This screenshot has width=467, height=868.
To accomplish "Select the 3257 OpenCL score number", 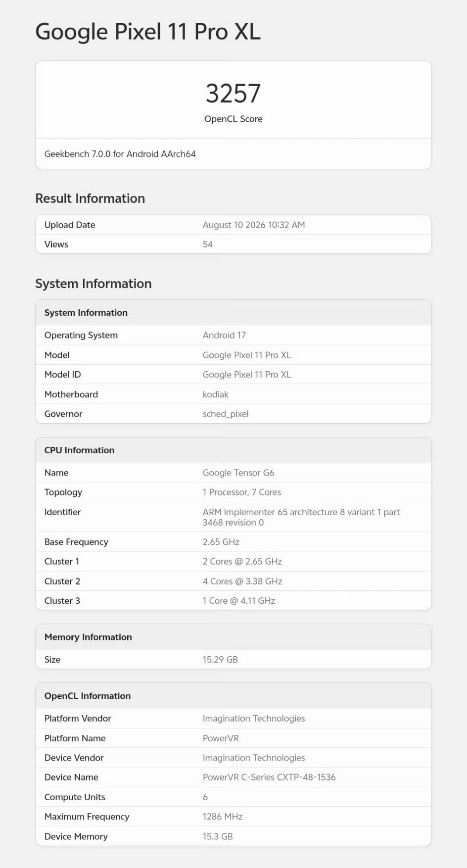I will (x=233, y=94).
